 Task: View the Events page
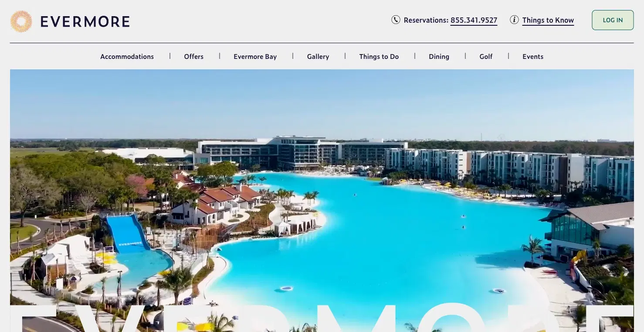[x=533, y=56]
